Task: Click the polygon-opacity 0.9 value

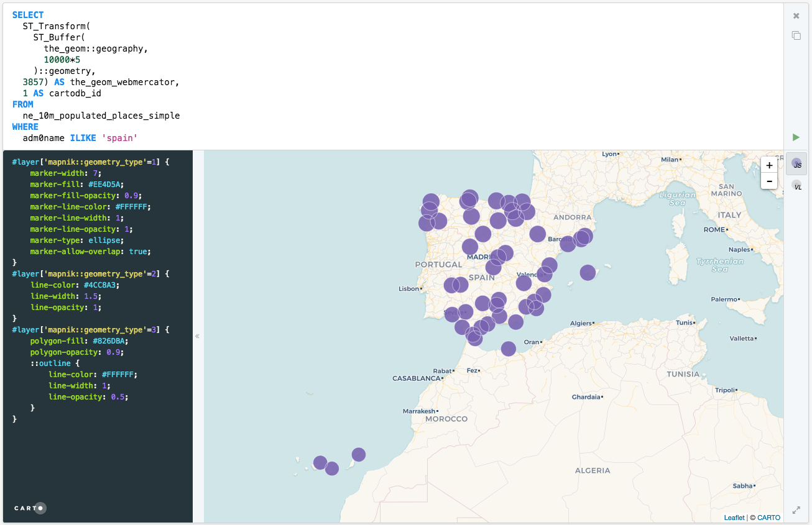Action: [113, 352]
